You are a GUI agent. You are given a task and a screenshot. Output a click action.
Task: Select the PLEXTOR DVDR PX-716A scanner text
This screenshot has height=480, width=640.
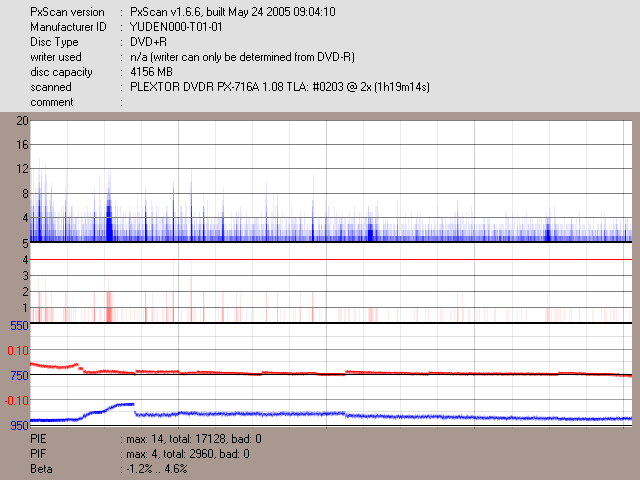pyautogui.click(x=280, y=87)
